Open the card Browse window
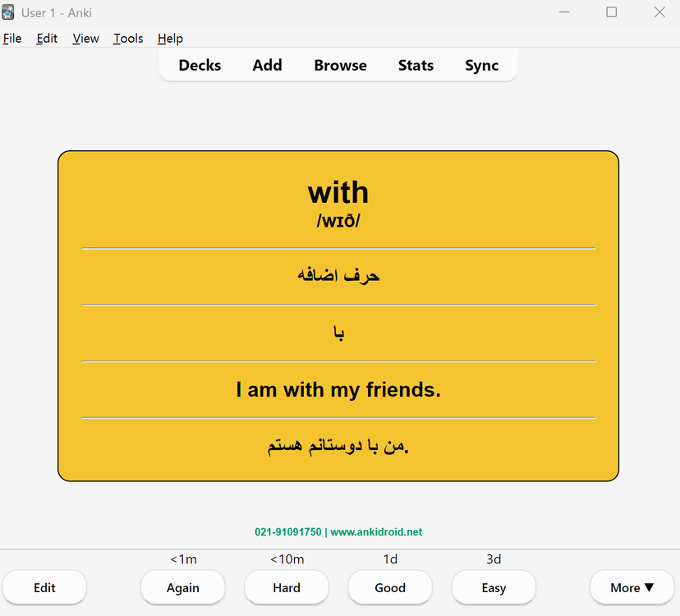The height and width of the screenshot is (616, 680). (340, 65)
